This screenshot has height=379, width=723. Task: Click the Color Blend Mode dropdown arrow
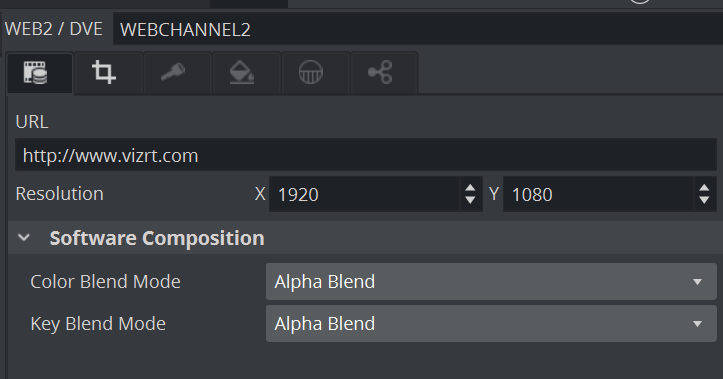point(698,282)
